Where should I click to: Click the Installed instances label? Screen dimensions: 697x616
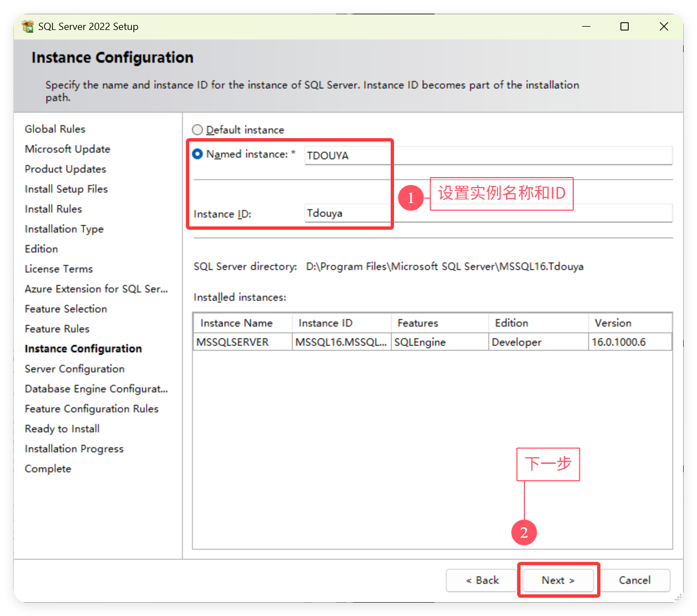pos(240,297)
